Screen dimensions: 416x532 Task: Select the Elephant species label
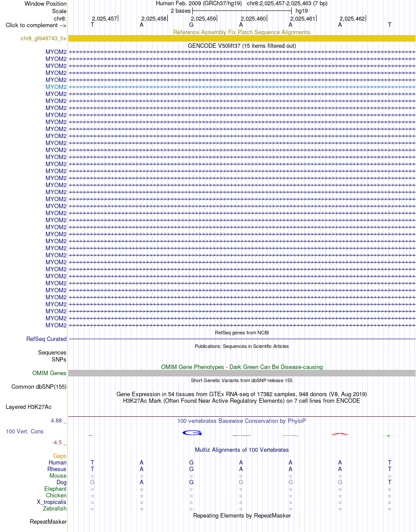56,489
